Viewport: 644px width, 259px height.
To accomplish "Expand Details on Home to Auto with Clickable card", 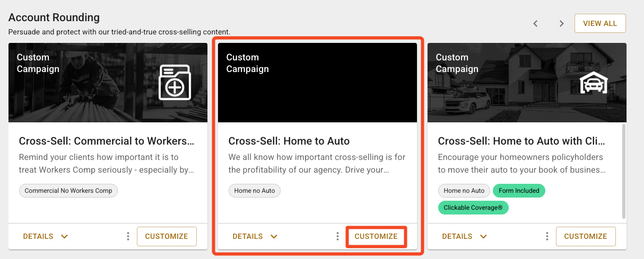I will tap(465, 236).
